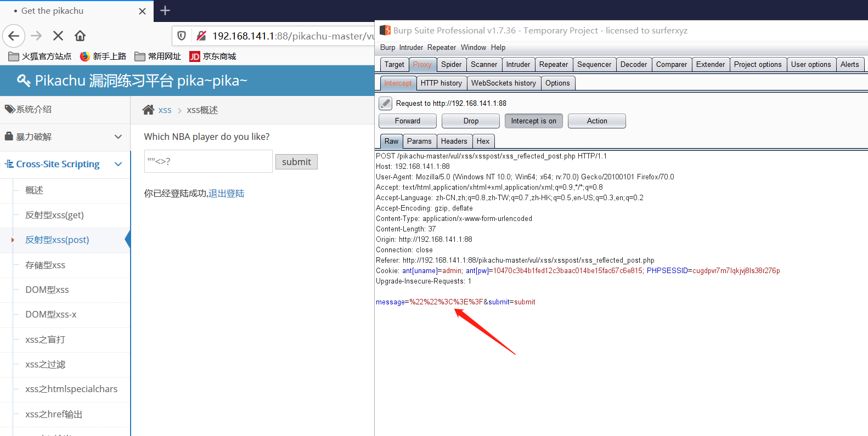
Task: Open the 常用网址 bookmark folder
Action: tap(158, 56)
